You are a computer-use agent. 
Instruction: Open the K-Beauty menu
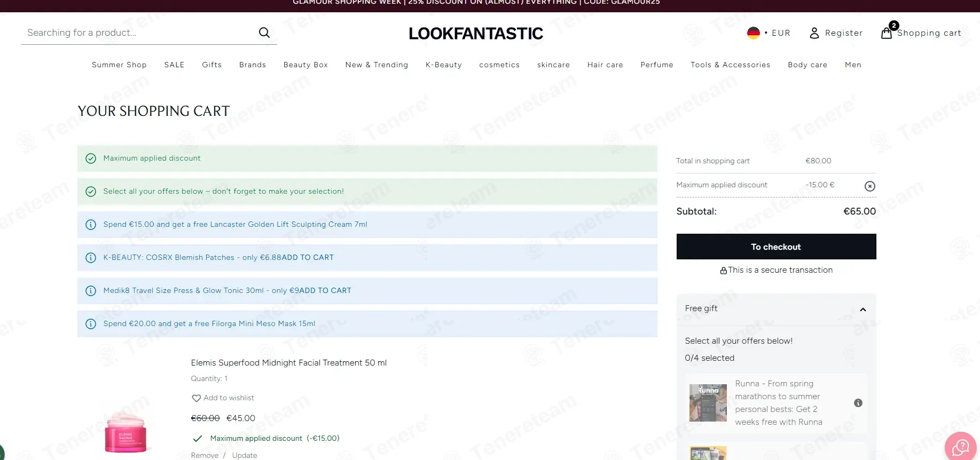pos(444,65)
